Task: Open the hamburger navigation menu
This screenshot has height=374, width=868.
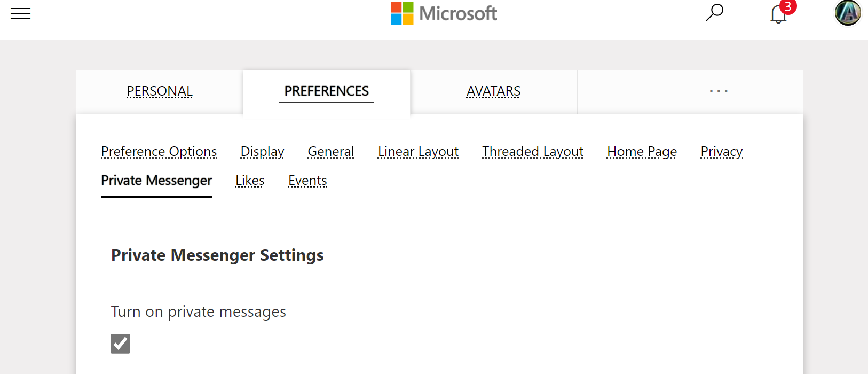Action: click(21, 13)
